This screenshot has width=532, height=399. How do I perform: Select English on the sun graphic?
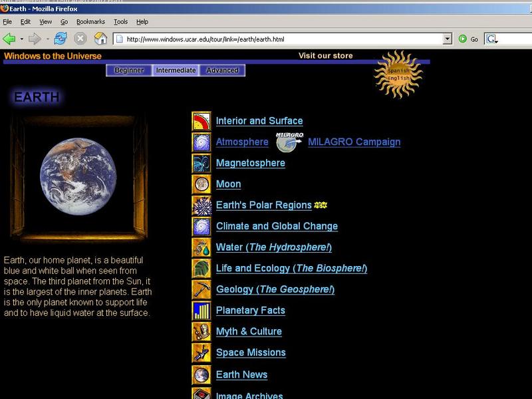click(x=398, y=78)
